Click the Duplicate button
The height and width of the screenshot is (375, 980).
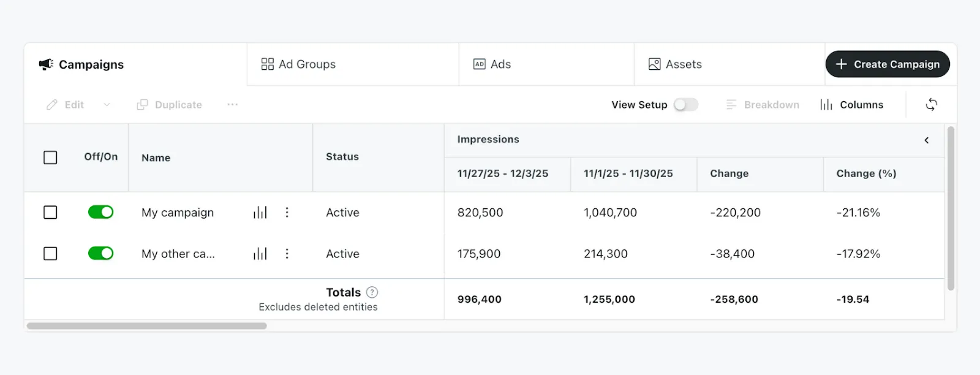[x=170, y=105]
